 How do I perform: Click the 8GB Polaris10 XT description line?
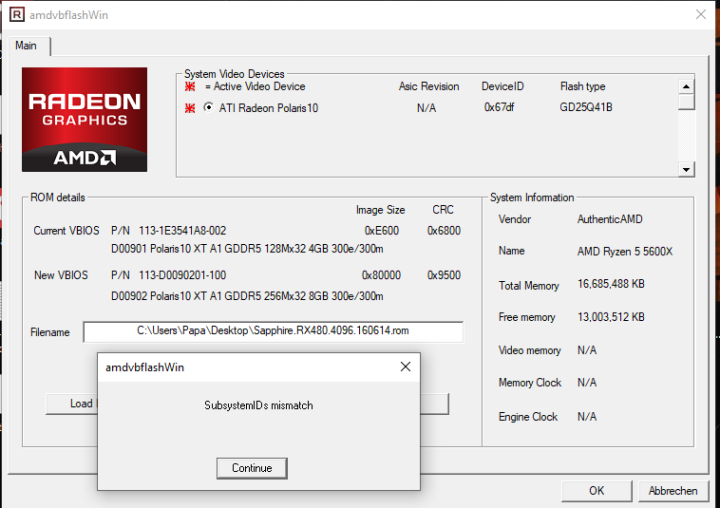tap(247, 296)
